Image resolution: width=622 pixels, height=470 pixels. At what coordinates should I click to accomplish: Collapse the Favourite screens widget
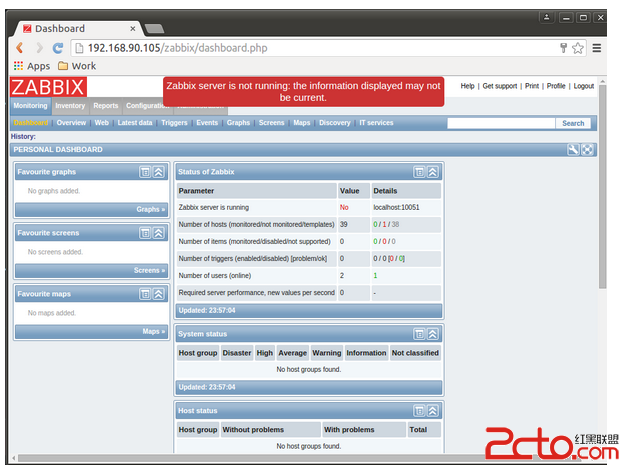pos(159,233)
